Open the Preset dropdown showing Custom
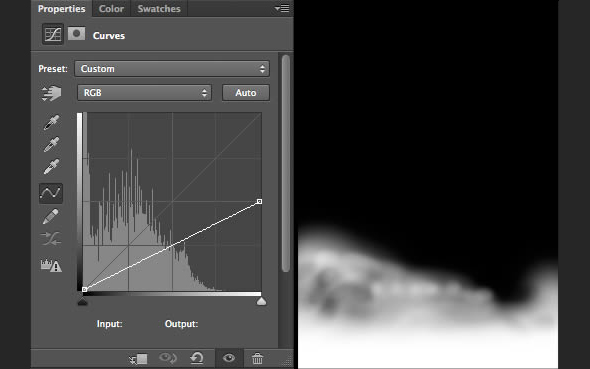The width and height of the screenshot is (590, 369). click(172, 69)
